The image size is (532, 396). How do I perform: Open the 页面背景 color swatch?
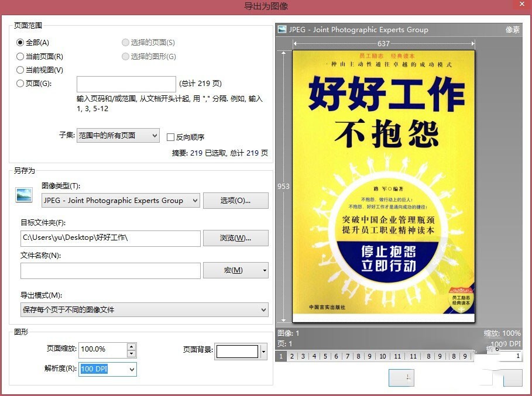pyautogui.click(x=237, y=351)
